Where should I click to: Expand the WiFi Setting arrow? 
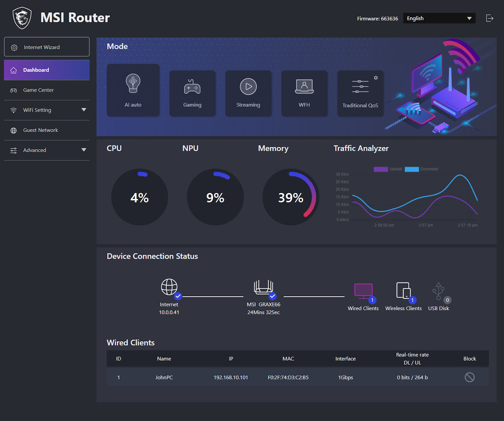(x=84, y=110)
